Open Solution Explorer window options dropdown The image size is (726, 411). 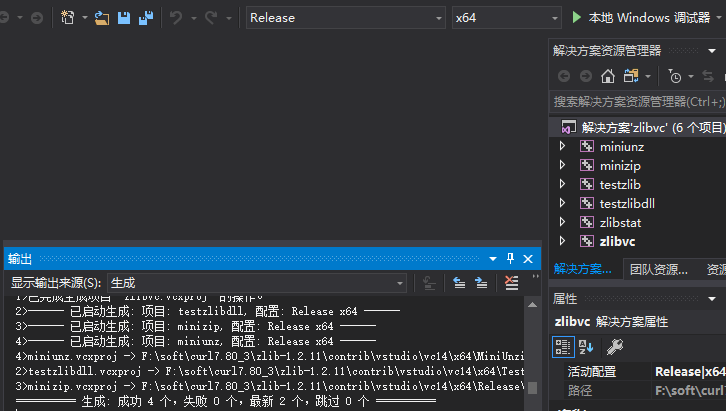[x=712, y=50]
